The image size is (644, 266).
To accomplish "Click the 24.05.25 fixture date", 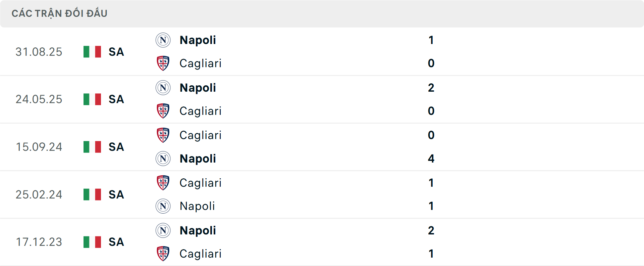I will click(x=39, y=99).
